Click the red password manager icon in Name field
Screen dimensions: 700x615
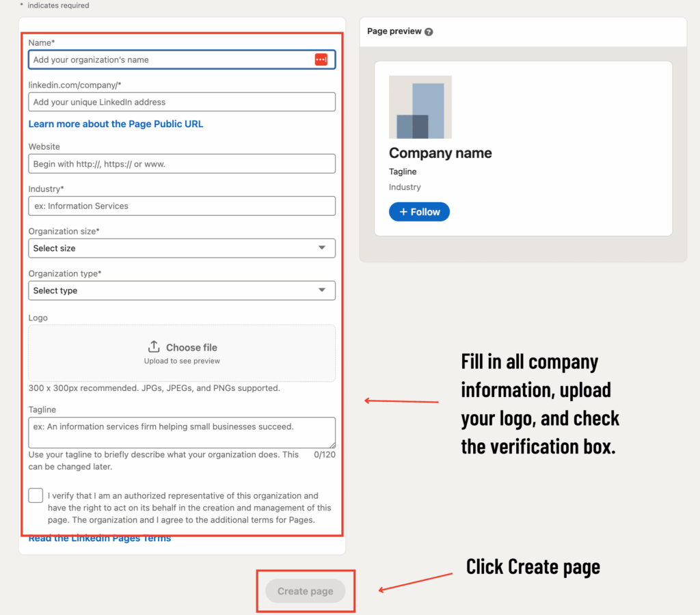321,60
